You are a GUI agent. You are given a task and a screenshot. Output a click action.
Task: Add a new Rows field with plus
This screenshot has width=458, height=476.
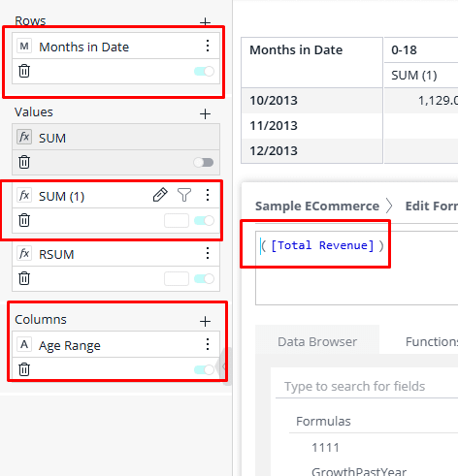click(205, 22)
